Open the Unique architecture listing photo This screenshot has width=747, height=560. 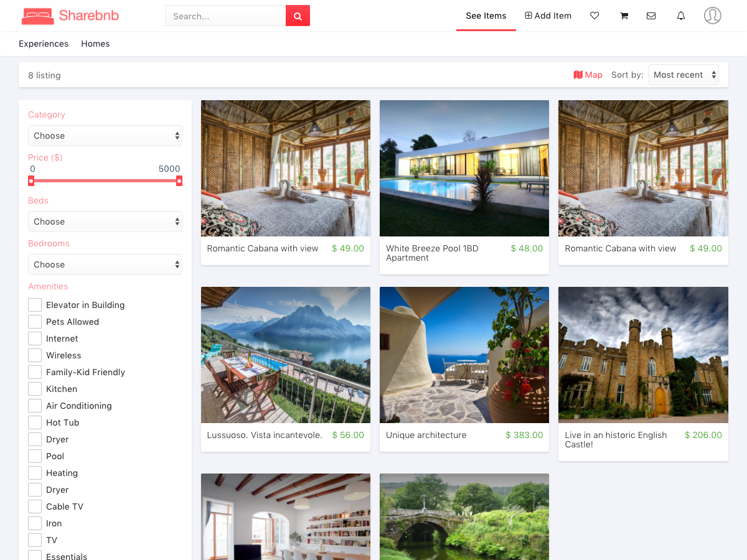coord(464,355)
